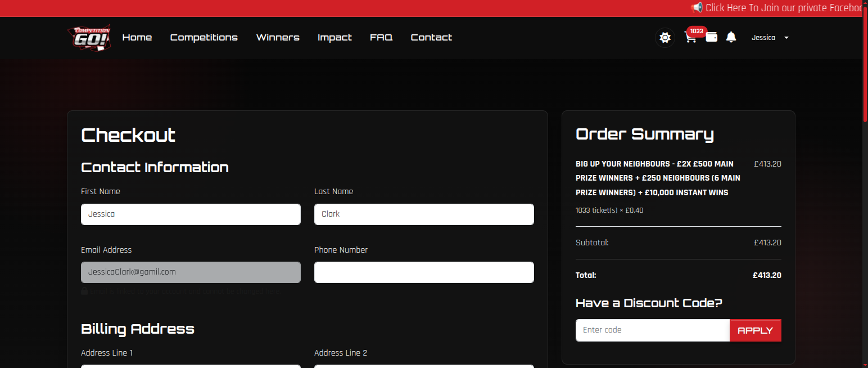Open the Competitions menu item
This screenshot has height=368, width=868.
[x=204, y=38]
